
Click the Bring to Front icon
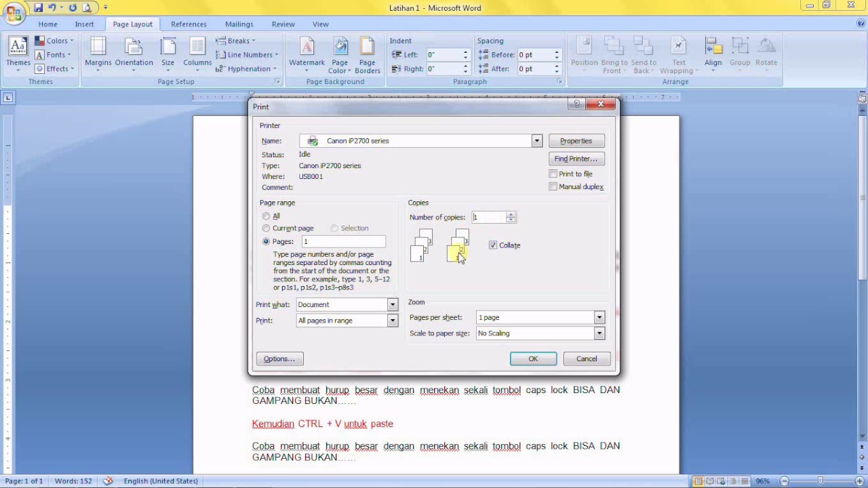tap(614, 54)
